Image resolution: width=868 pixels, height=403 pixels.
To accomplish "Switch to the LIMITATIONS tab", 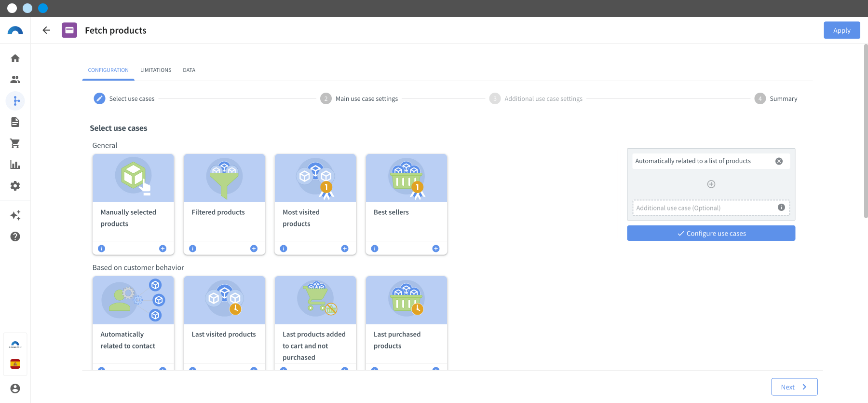I will tap(156, 70).
